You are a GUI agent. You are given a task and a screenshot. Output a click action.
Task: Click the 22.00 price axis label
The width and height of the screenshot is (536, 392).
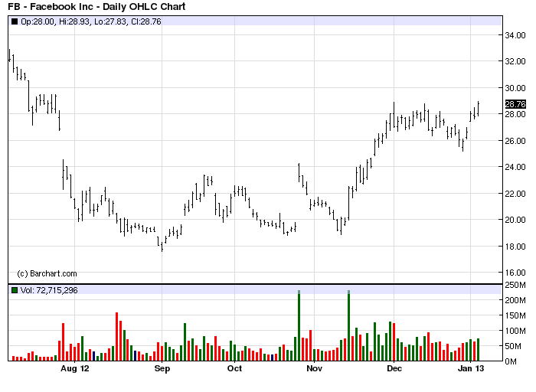[x=515, y=194]
